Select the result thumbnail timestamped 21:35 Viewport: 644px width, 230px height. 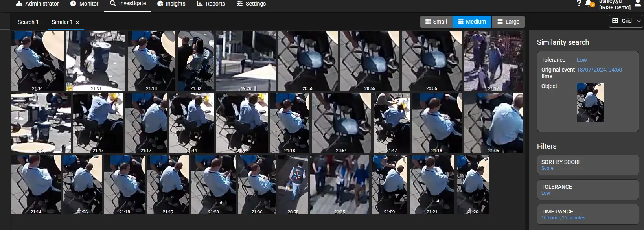340,185
